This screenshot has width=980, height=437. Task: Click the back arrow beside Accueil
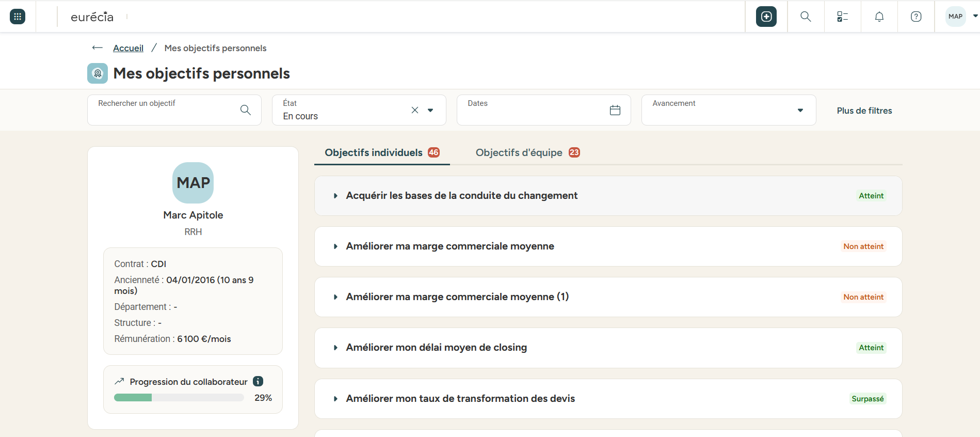(98, 48)
